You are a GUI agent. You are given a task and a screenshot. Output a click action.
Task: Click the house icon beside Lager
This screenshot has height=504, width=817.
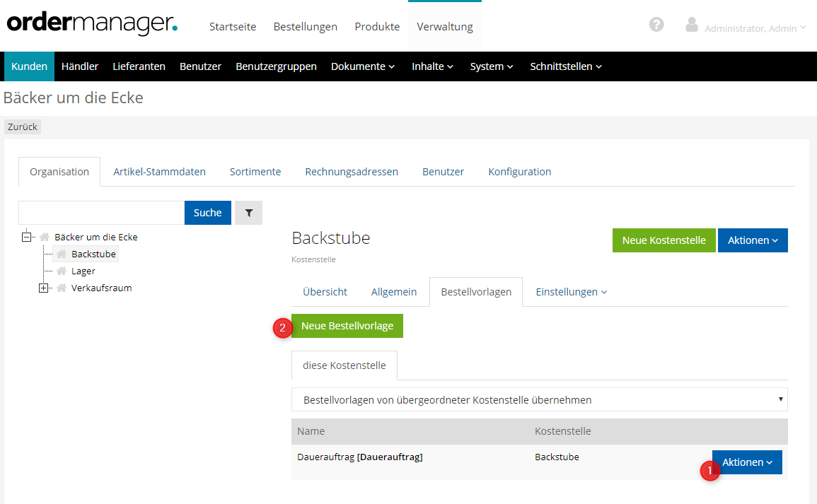[x=62, y=271]
